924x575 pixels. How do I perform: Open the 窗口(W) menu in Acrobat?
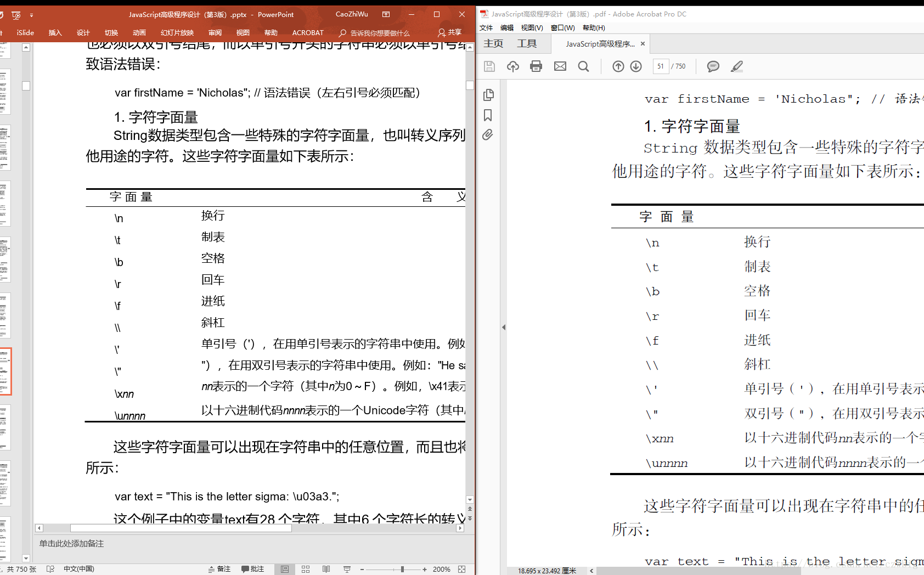tap(563, 28)
